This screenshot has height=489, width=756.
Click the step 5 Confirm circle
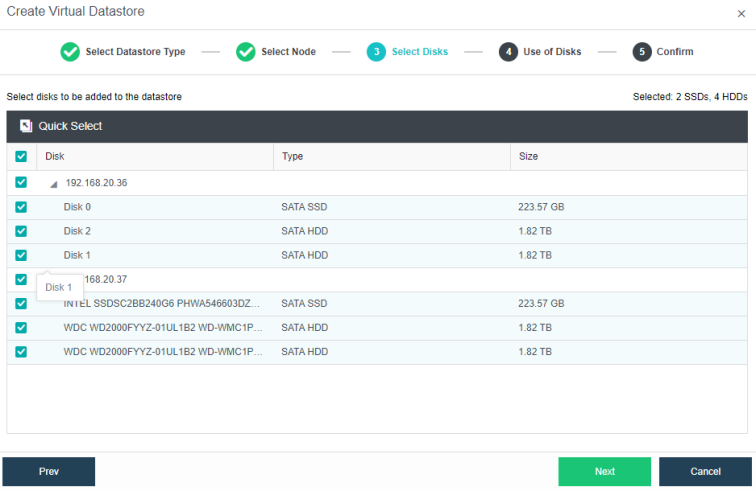pos(641,52)
